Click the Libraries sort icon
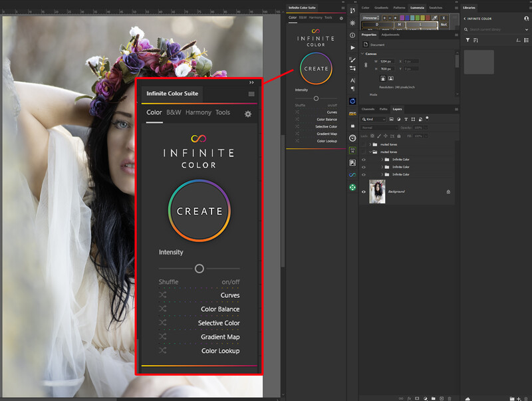The width and height of the screenshot is (532, 401). point(475,40)
